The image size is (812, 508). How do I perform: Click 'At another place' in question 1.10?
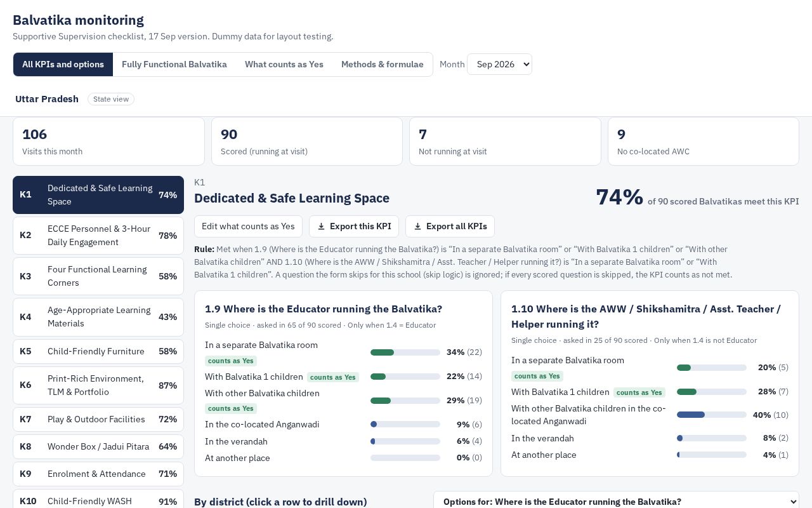[x=544, y=455]
